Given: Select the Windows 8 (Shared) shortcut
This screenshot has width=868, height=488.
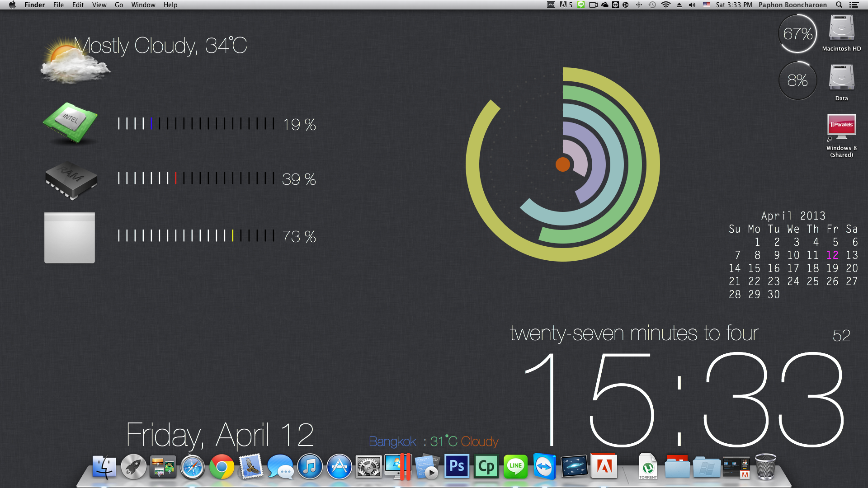Looking at the screenshot, I should [841, 127].
